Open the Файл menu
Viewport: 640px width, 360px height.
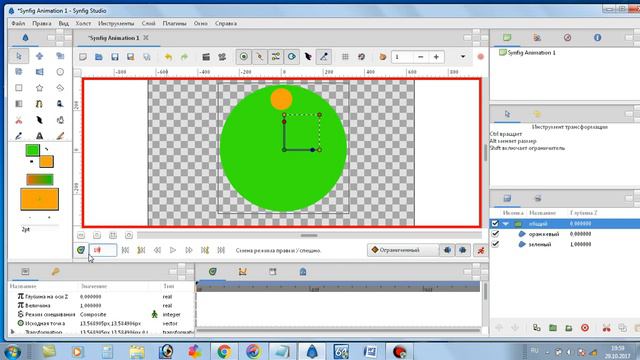point(18,23)
